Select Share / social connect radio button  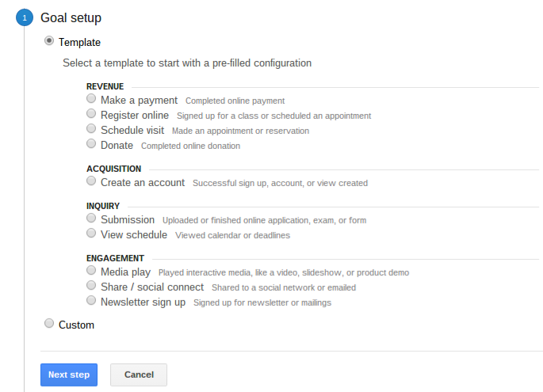click(91, 285)
